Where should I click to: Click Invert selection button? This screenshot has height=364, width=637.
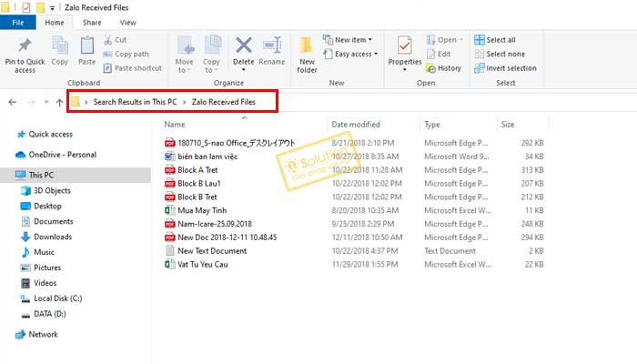(x=511, y=67)
